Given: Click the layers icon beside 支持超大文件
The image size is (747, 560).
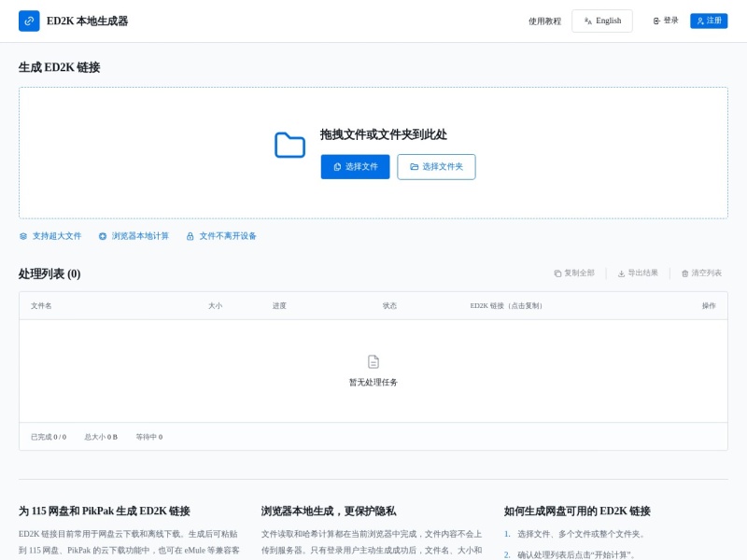Looking at the screenshot, I should click(x=22, y=236).
